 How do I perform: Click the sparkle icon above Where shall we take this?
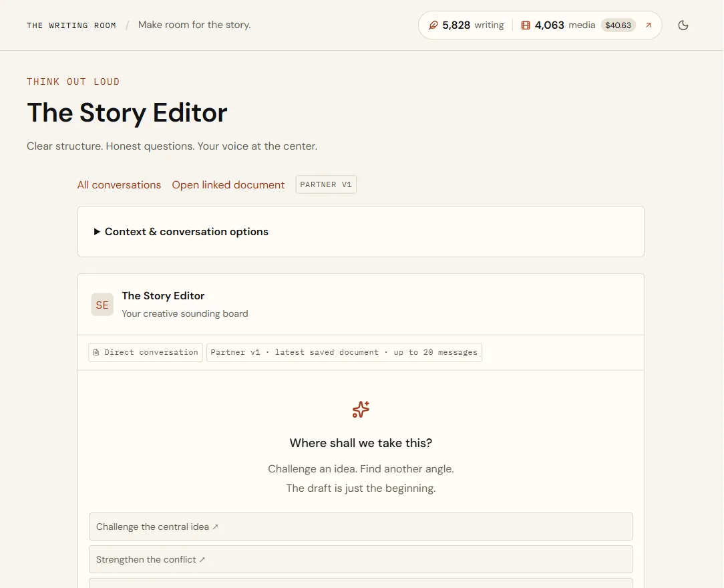point(361,409)
